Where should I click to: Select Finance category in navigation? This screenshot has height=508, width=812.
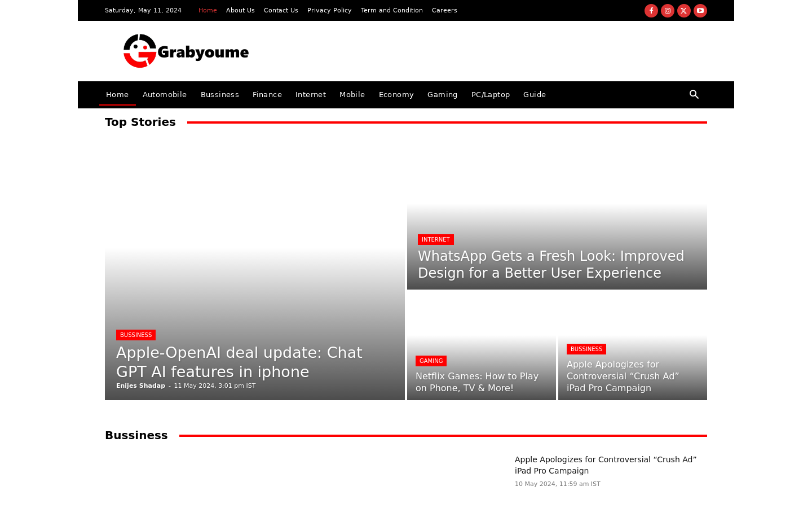pos(267,94)
